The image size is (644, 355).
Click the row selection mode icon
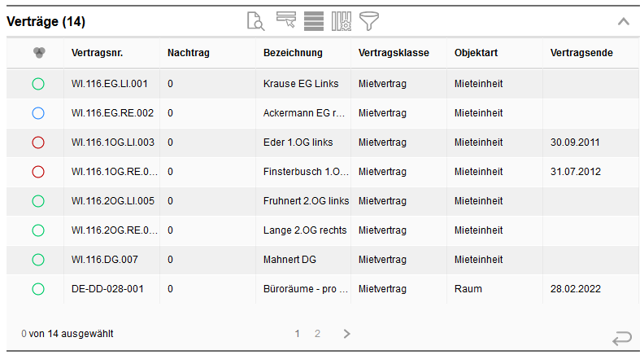pyautogui.click(x=285, y=21)
